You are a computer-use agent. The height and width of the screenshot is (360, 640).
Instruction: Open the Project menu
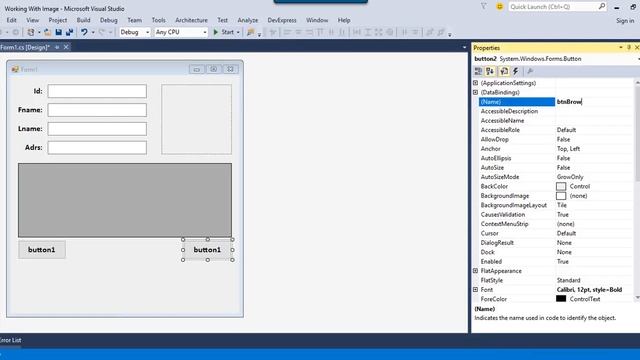coord(58,20)
